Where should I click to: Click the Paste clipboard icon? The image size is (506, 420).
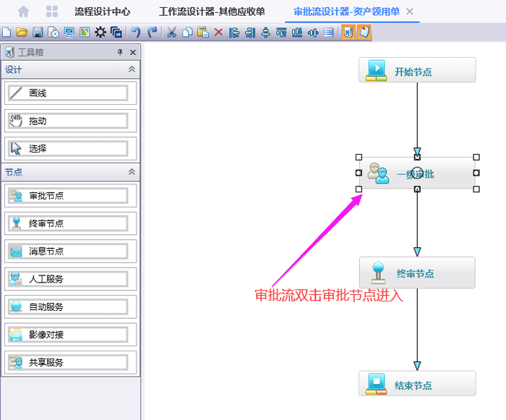tap(203, 33)
